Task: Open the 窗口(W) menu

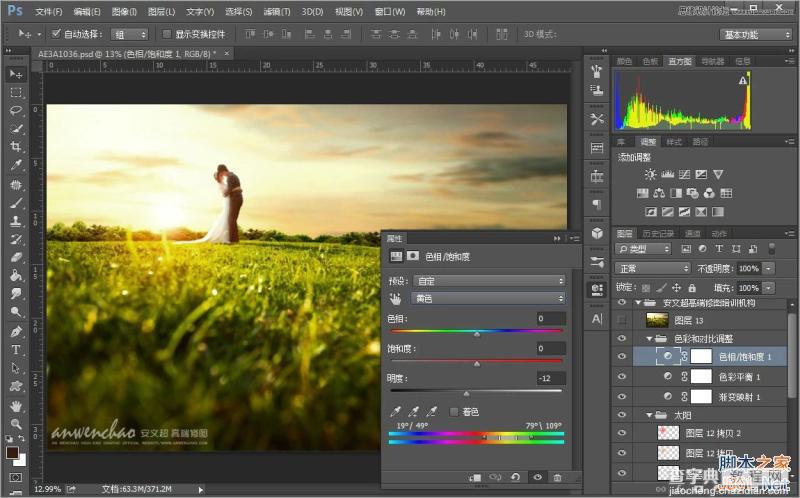Action: (x=390, y=11)
